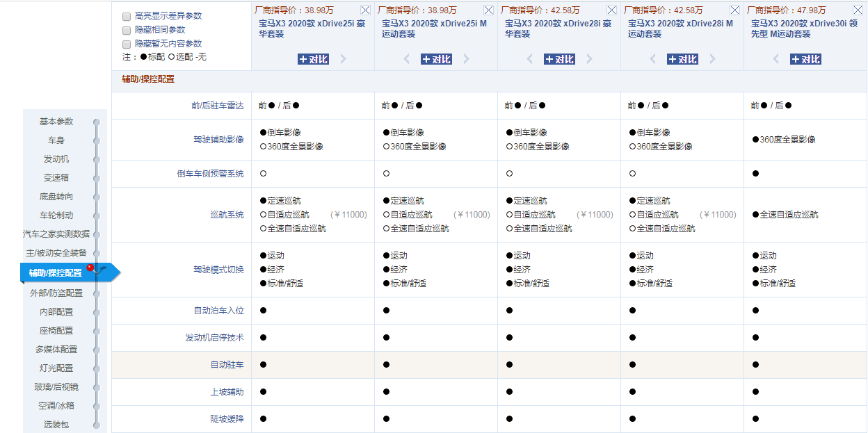The image size is (868, 433).
Task: Add xDrive30i 领先型 to comparison (+对比)
Action: tap(805, 59)
